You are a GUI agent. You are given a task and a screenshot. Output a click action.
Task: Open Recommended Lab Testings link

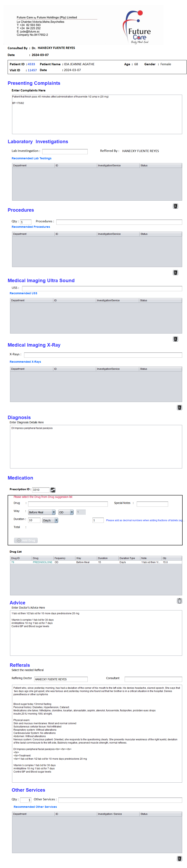(x=32, y=158)
